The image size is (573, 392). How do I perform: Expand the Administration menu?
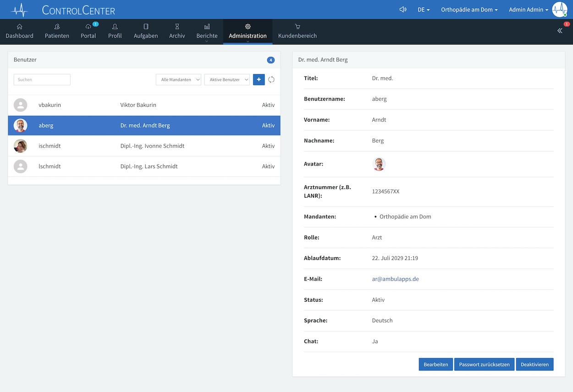[x=248, y=32]
